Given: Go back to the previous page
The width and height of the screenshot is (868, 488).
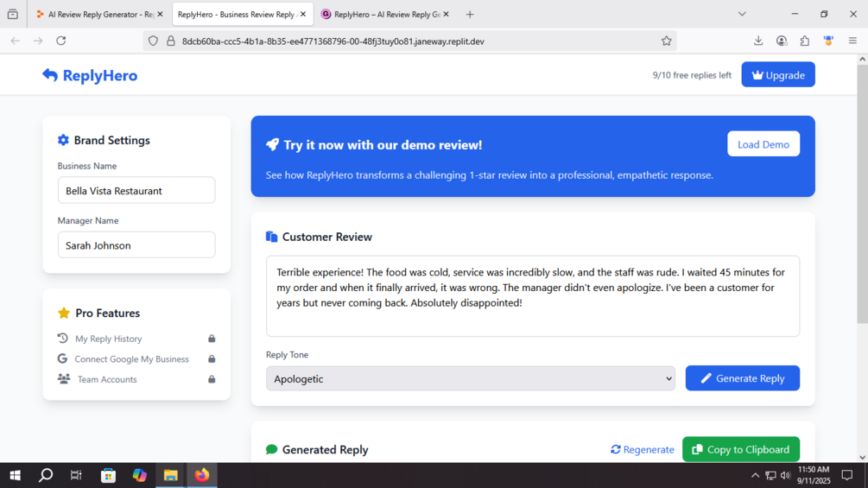Looking at the screenshot, I should [x=16, y=41].
